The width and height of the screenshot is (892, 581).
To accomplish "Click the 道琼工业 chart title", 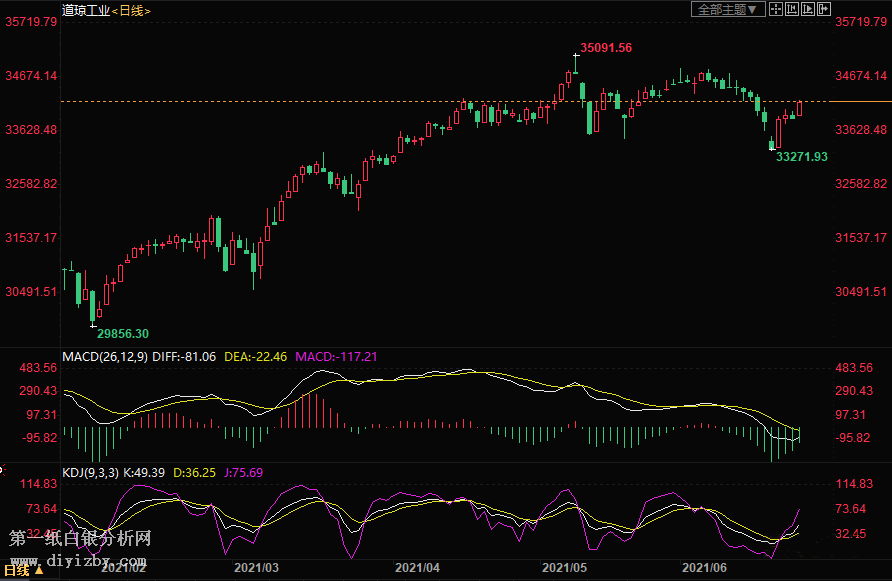I will (x=85, y=10).
